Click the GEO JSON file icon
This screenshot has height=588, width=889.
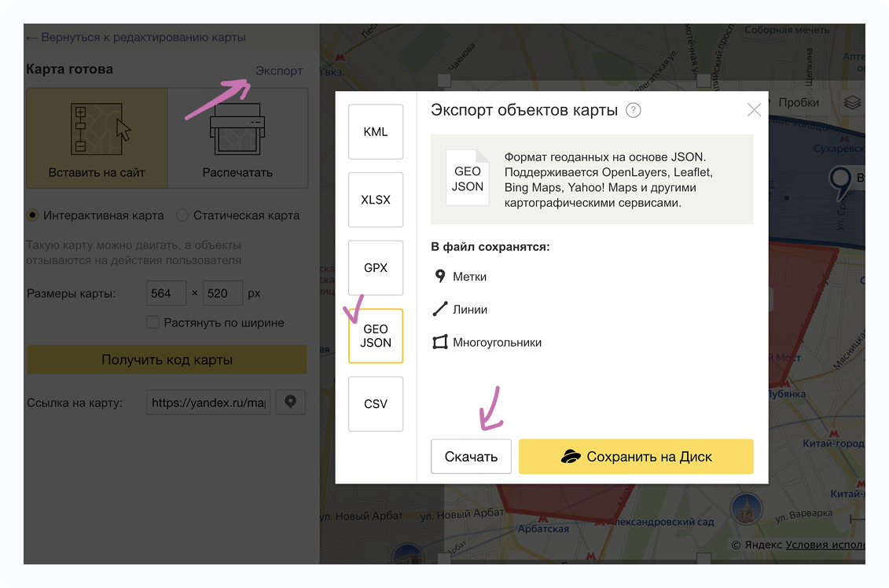pyautogui.click(x=467, y=178)
